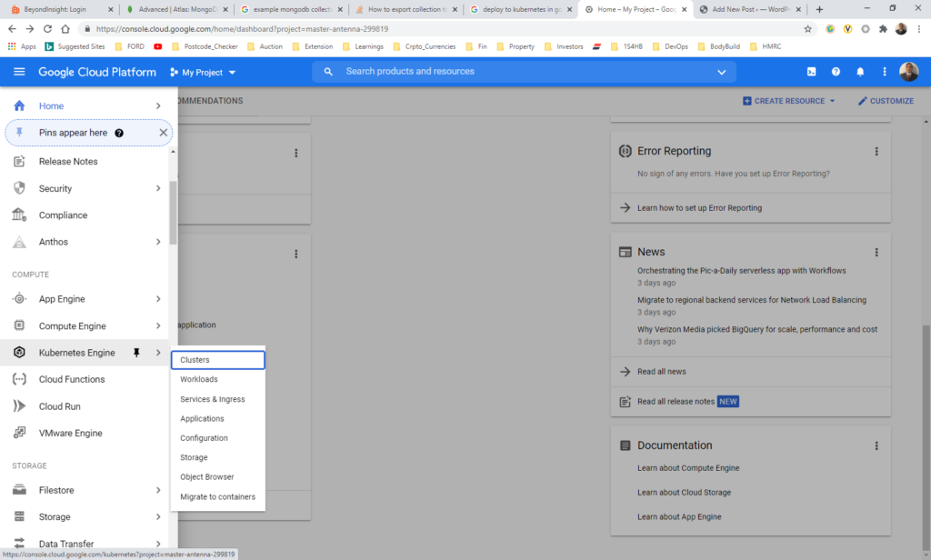931x560 pixels.
Task: Bookmark this page with the star icon
Action: [x=807, y=28]
